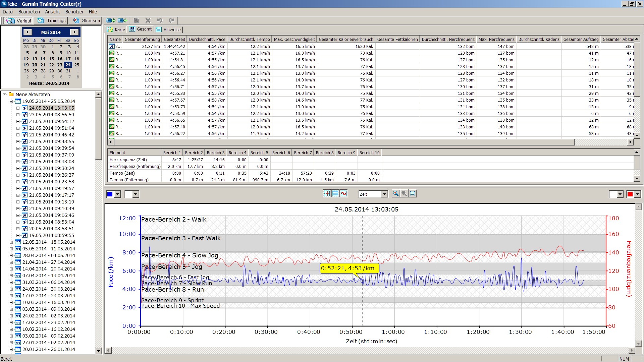Expand the 12.05.2014 - 18.05.2014 week
This screenshot has height=362, width=644.
[x=11, y=242]
